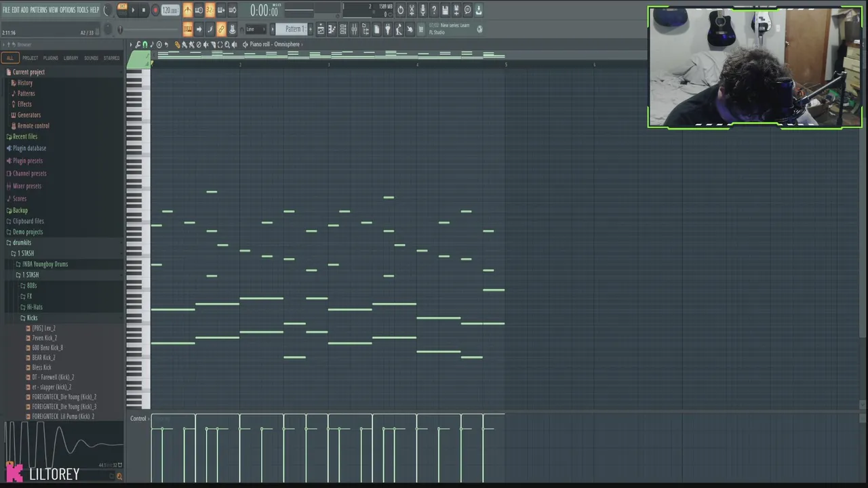Click the question mark help icon

434,10
